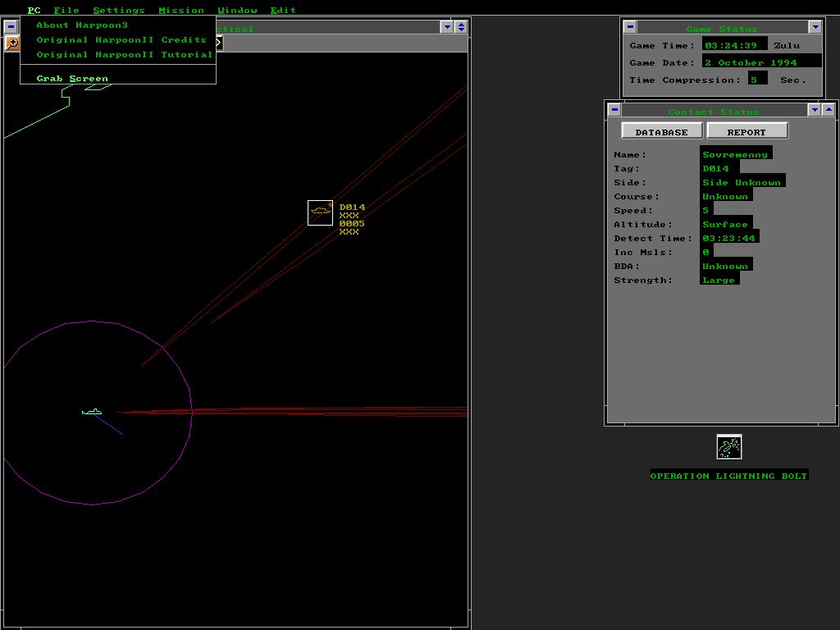This screenshot has width=840, height=630.
Task: Click the OPERATION LIGHTNING BOLT label
Action: [728, 475]
